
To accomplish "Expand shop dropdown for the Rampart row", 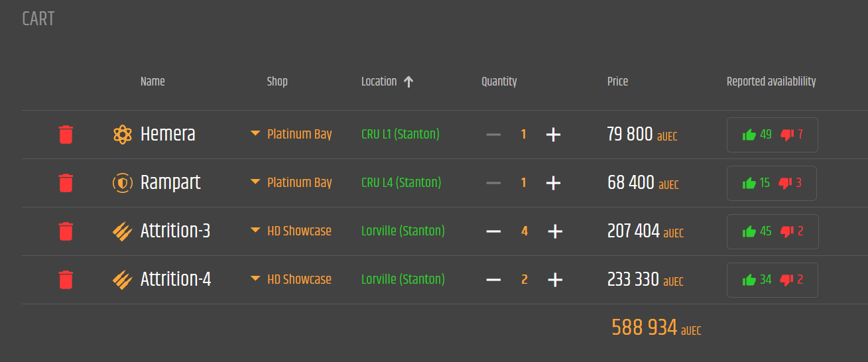I will [255, 182].
